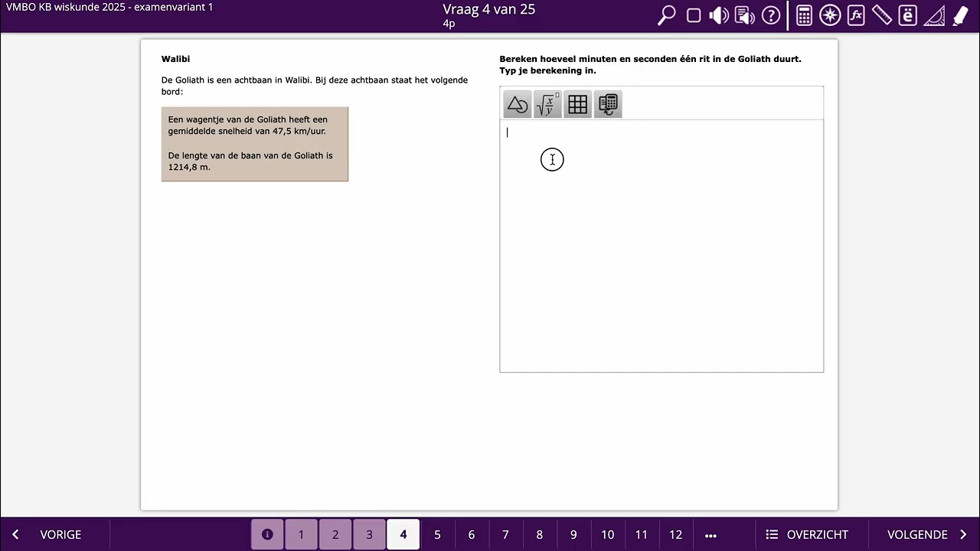980x551 pixels.
Task: Click inside the answer text area
Action: tap(661, 246)
